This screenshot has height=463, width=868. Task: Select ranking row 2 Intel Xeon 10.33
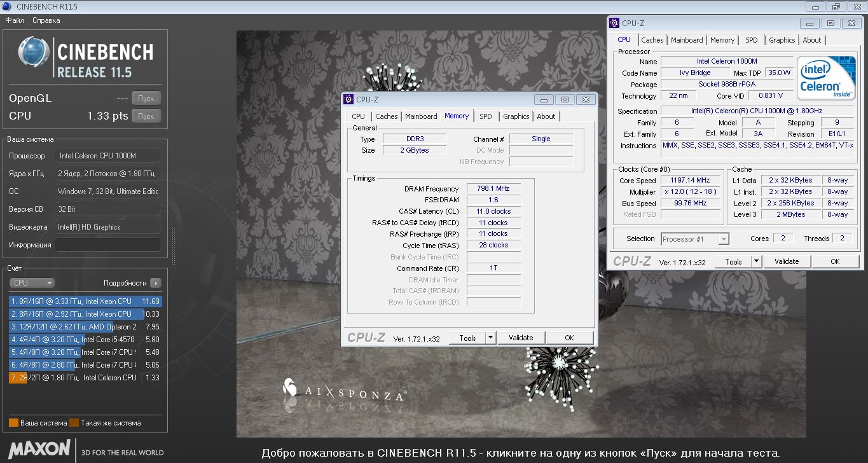click(x=85, y=314)
